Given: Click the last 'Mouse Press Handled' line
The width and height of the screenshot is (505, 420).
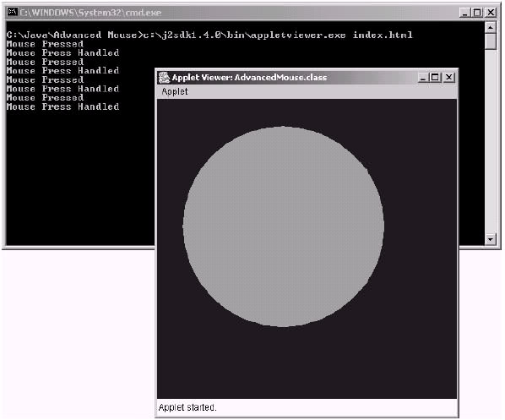Looking at the screenshot, I should [62, 106].
